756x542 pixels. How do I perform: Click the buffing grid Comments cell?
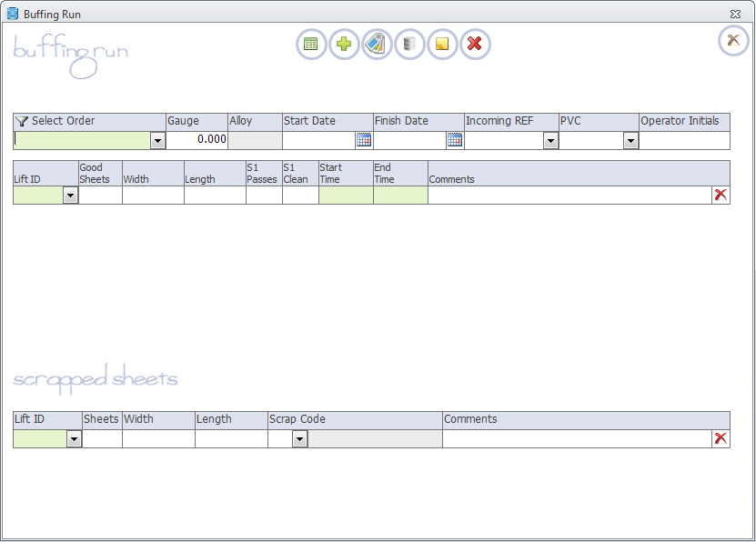570,196
